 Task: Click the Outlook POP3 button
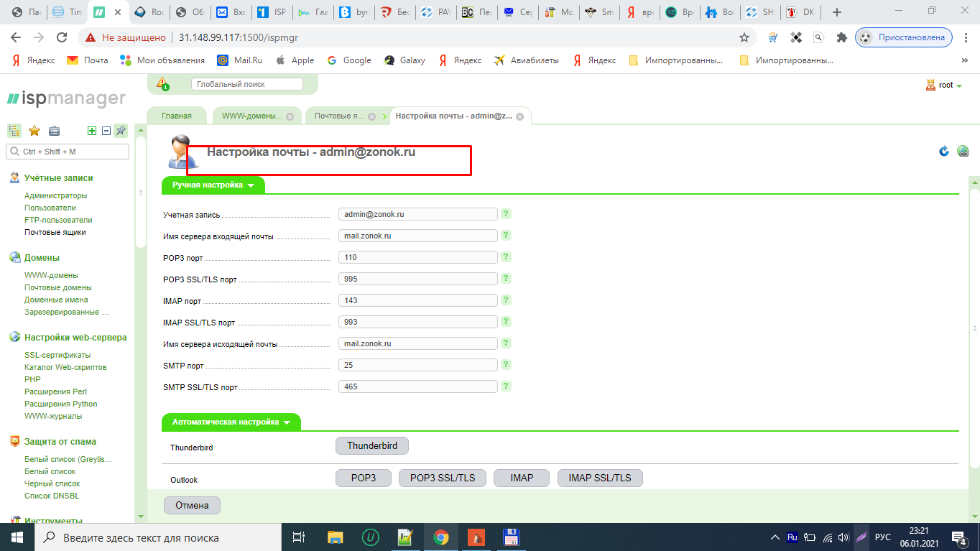point(364,478)
